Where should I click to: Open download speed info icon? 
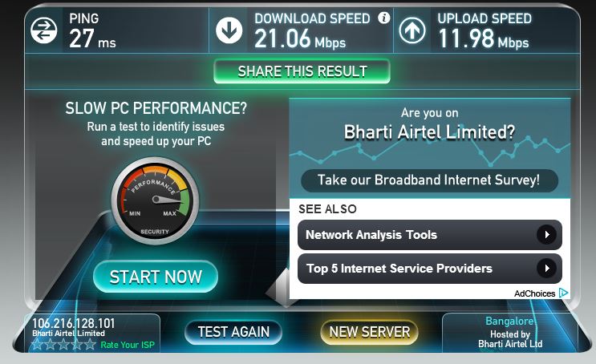pyautogui.click(x=384, y=18)
